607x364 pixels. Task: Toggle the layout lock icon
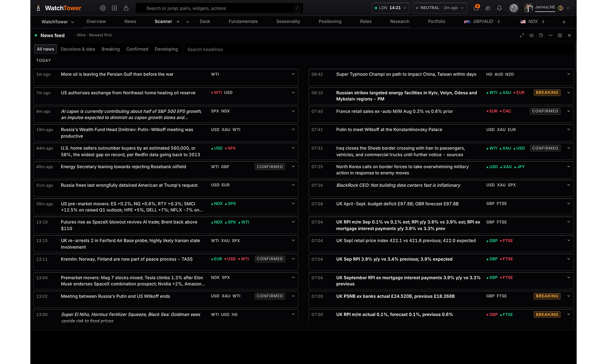point(126,8)
